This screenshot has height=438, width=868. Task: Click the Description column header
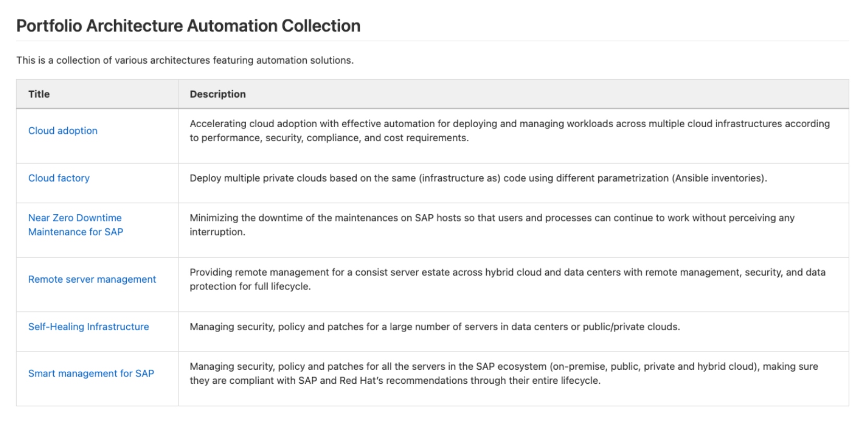(218, 94)
